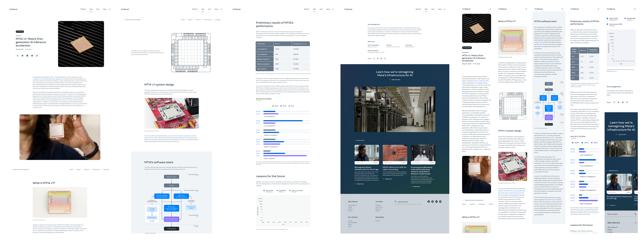Click 'MC1' row header in mobile DLRM table
Screen dimensions: 644x243
(x=575, y=67)
